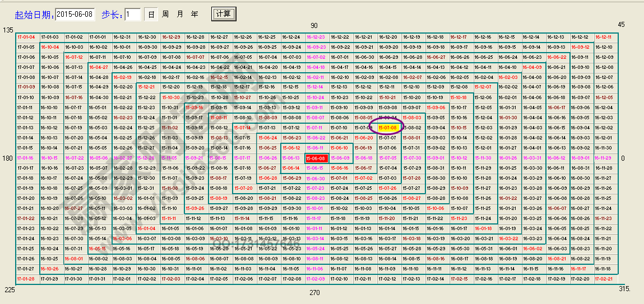
Task: Select the 日 (day) step unit
Action: [x=151, y=14]
